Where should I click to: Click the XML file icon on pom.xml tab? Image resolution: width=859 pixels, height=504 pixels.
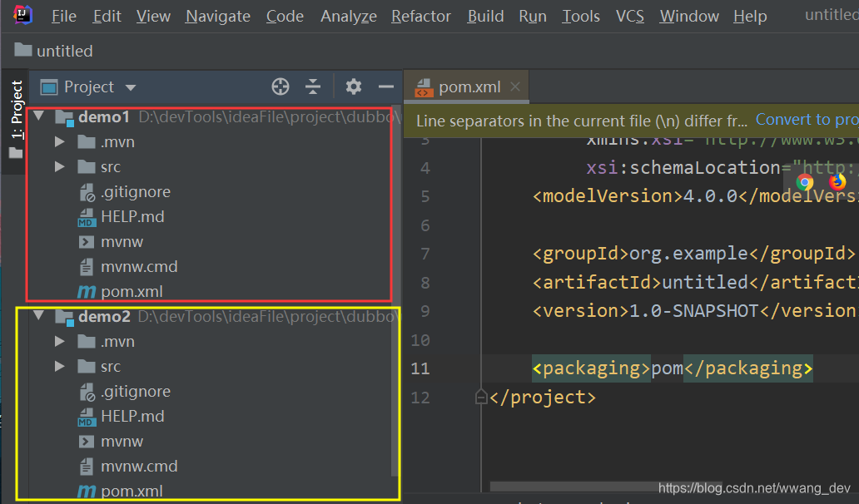click(424, 87)
